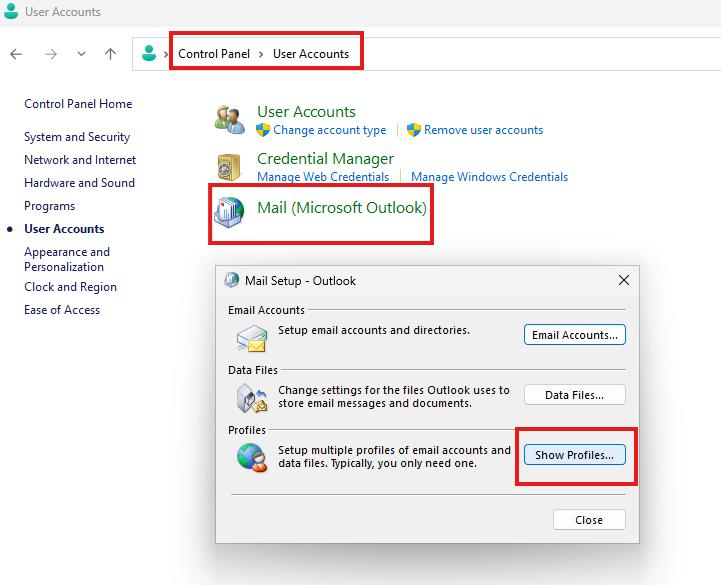
Task: Open the Credential Manager heading link
Action: click(x=325, y=159)
